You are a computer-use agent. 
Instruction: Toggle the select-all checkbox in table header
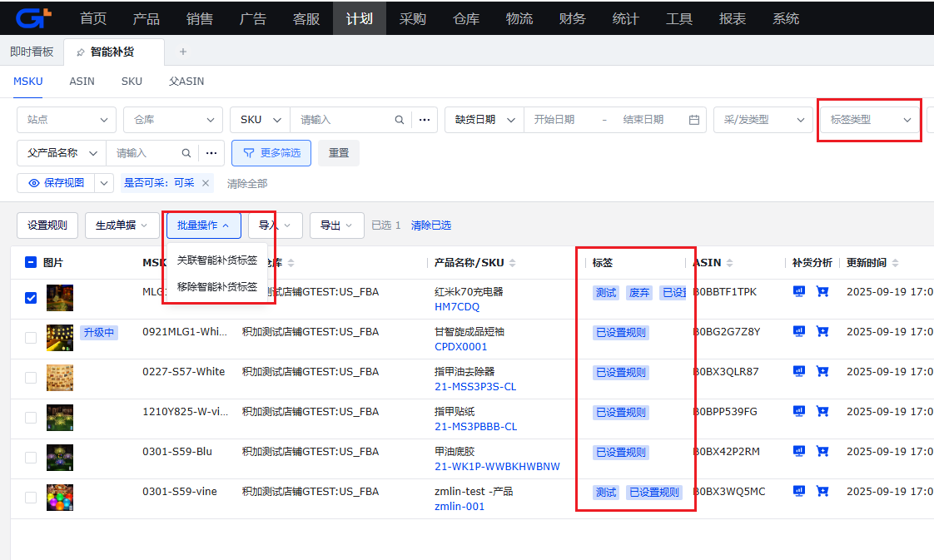pos(31,262)
